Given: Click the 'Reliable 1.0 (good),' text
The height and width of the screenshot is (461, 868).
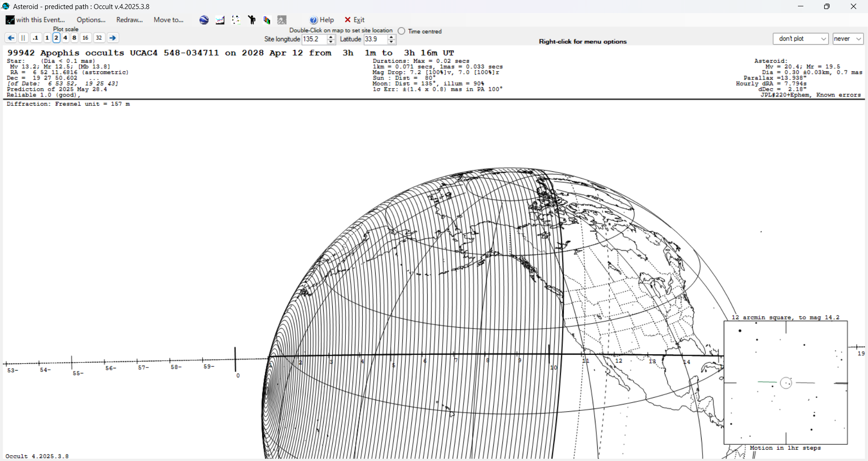Looking at the screenshot, I should coord(44,95).
